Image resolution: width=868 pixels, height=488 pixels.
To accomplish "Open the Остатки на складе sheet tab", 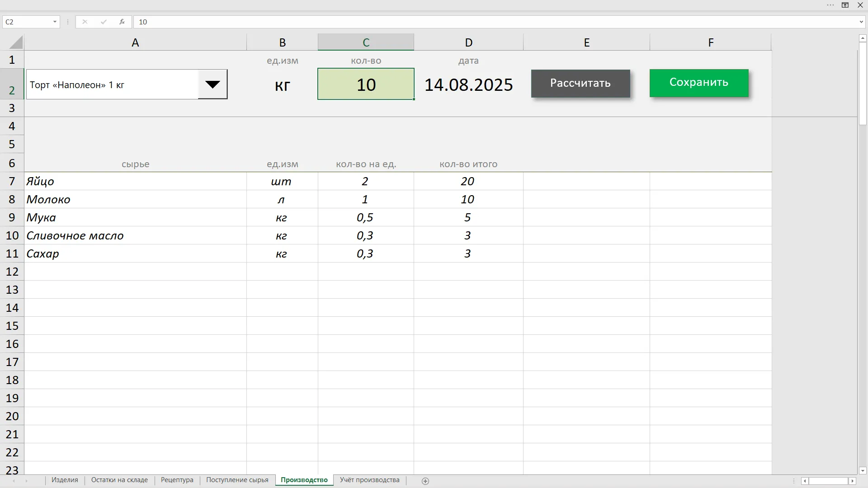I will 119,480.
